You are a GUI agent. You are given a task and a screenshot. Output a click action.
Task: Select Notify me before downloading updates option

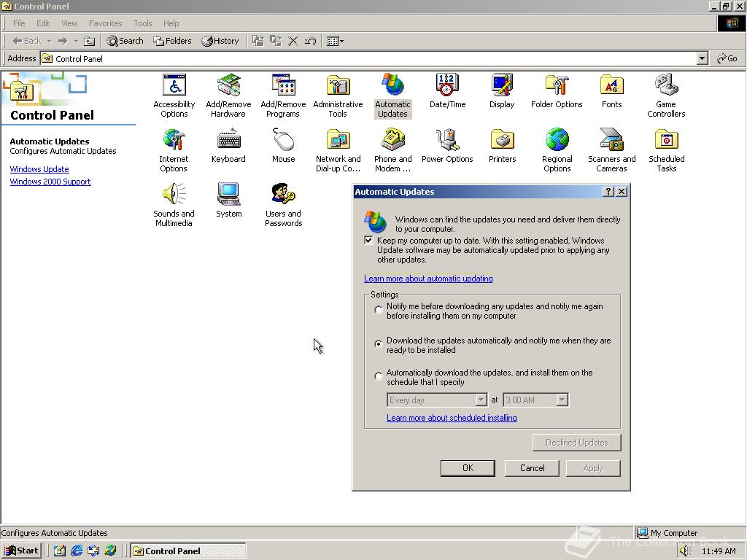379,310
